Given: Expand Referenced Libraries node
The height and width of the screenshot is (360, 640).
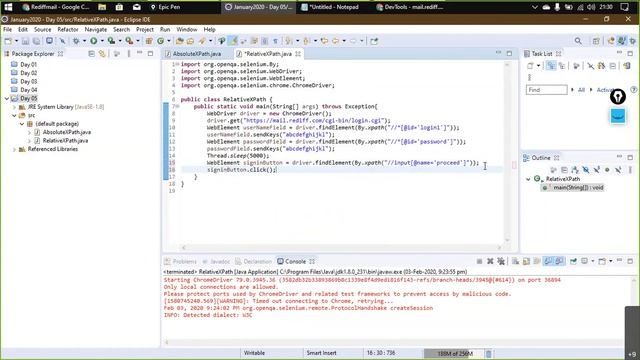Looking at the screenshot, I should 14,149.
